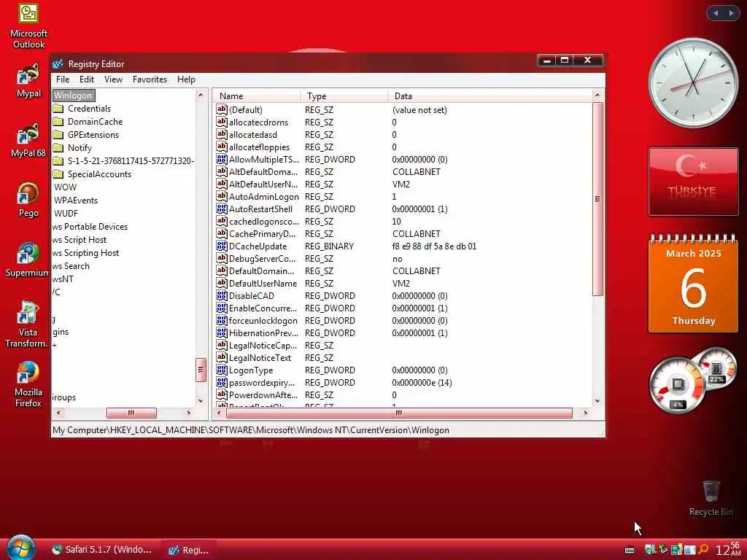Open the View menu
The height and width of the screenshot is (560, 747).
[x=113, y=79]
